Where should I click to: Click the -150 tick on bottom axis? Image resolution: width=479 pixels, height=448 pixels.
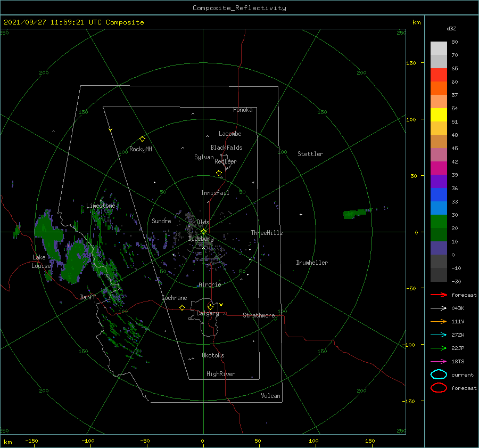coord(32,441)
